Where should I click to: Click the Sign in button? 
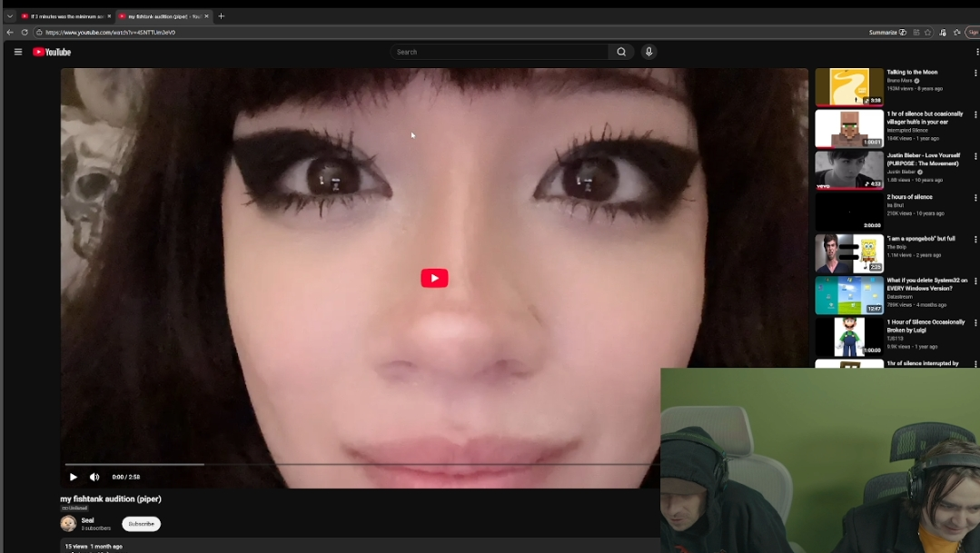(973, 32)
